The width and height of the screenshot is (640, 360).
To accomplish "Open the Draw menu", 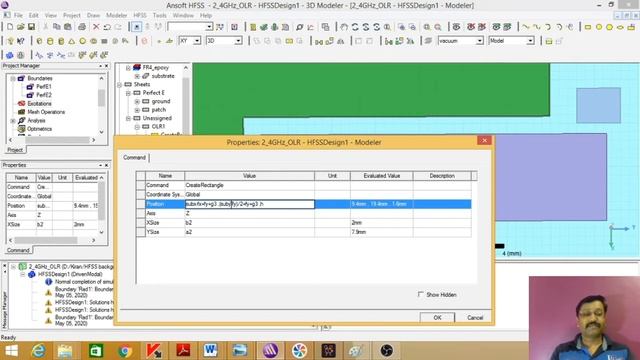I will pos(93,15).
